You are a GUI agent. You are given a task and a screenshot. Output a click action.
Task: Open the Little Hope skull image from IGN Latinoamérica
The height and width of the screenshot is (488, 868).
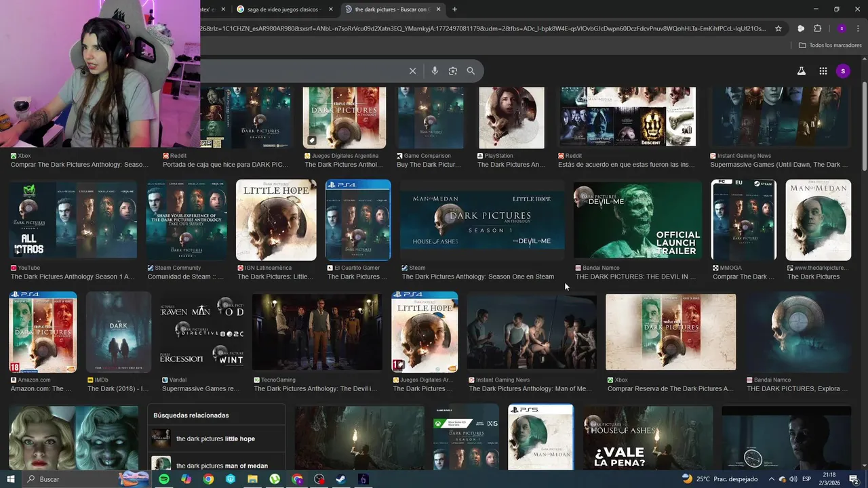point(276,220)
